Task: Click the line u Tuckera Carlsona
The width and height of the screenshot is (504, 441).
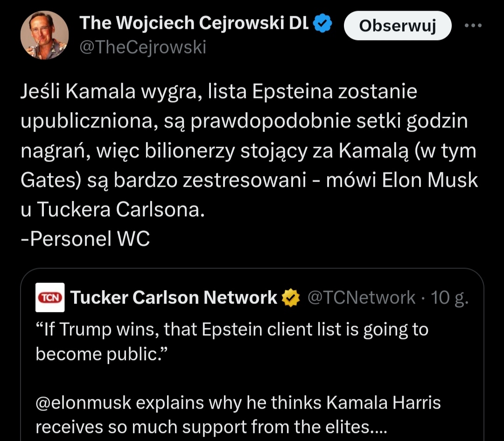Action: [112, 210]
